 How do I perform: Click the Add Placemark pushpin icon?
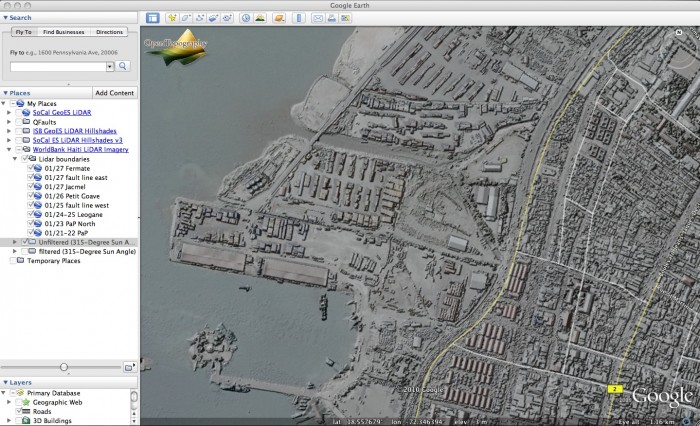172,18
